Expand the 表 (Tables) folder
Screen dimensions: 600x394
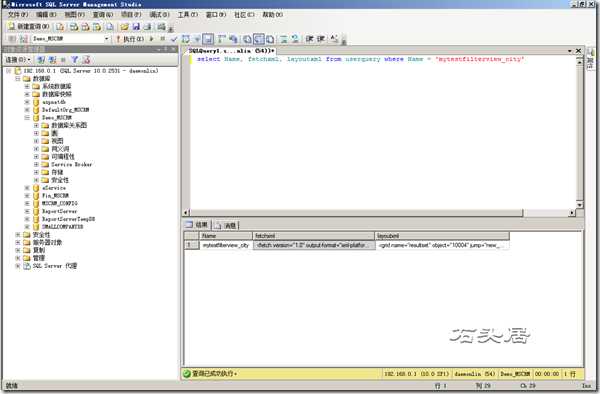pyautogui.click(x=36, y=133)
